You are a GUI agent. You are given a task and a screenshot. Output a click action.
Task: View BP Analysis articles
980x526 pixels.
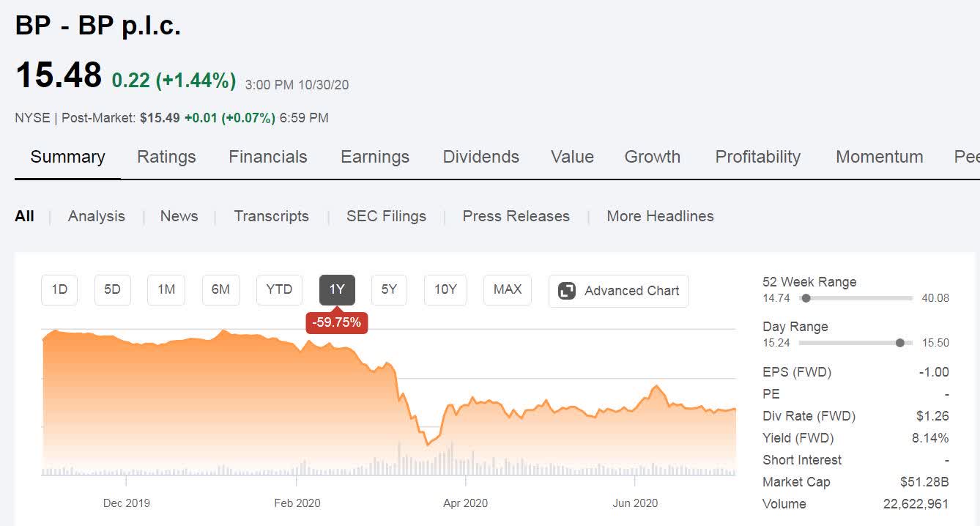point(96,216)
